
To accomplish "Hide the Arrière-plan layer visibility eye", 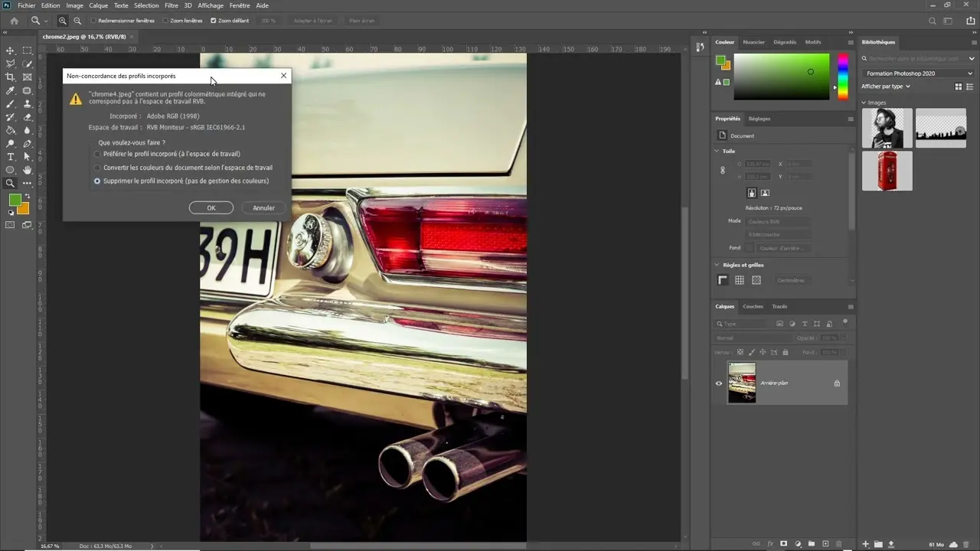I will click(718, 383).
